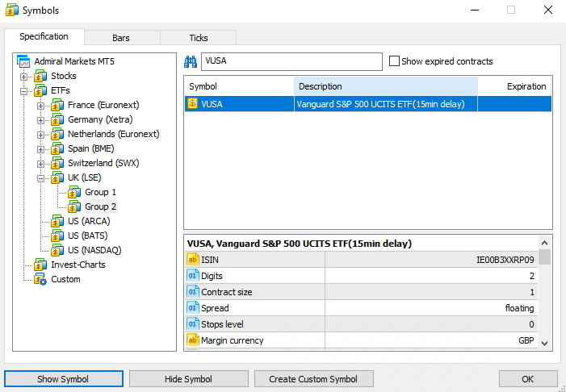The width and height of the screenshot is (566, 392).
Task: Click Create Custom Symbol button
Action: click(x=314, y=379)
